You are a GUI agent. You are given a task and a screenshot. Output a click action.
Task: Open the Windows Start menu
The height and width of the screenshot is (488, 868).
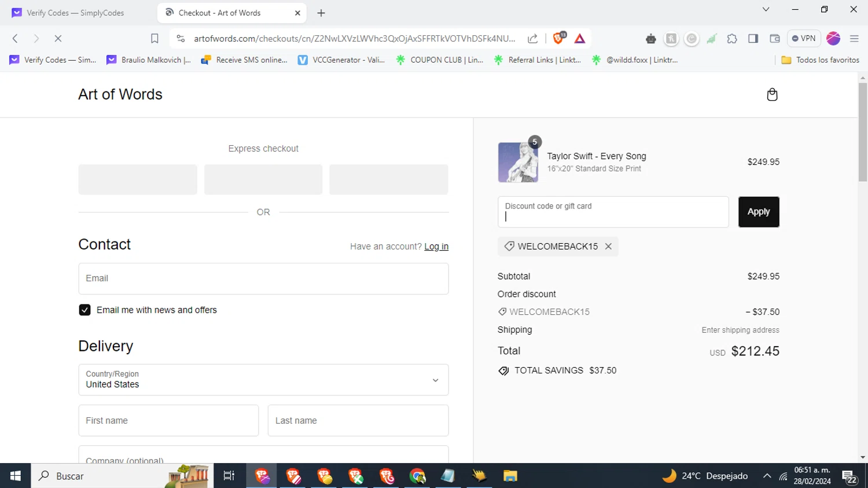(16, 476)
